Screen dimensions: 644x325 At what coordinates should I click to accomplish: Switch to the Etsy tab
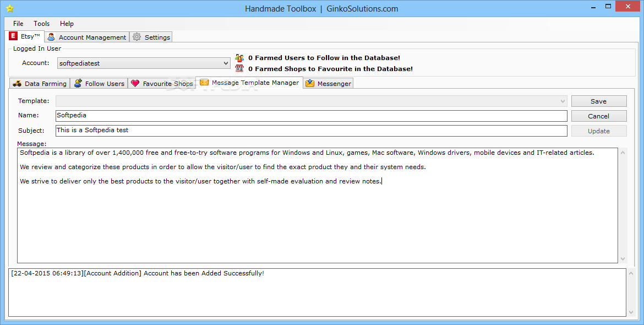tap(25, 36)
